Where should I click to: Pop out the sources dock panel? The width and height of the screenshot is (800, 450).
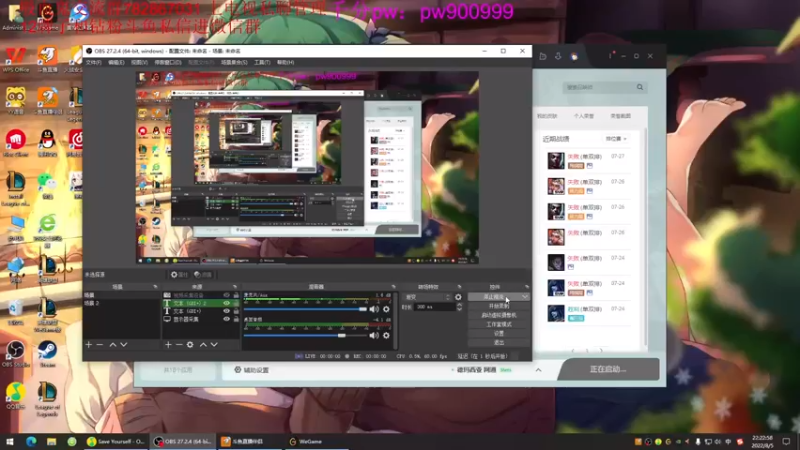(235, 287)
